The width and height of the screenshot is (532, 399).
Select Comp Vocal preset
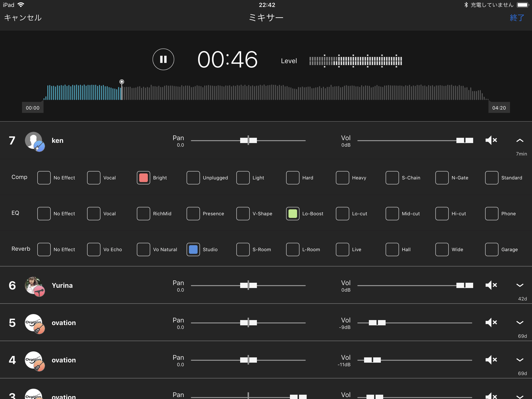pyautogui.click(x=94, y=178)
